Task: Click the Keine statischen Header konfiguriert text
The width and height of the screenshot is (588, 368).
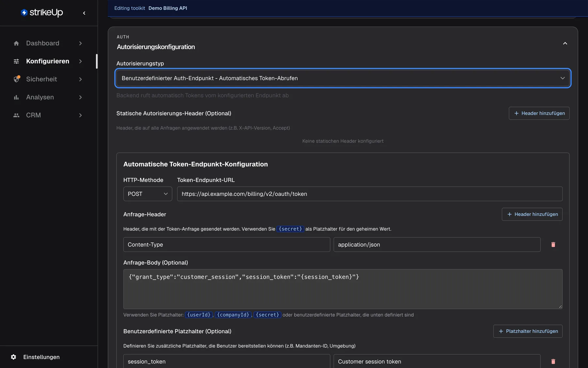Action: [x=343, y=141]
